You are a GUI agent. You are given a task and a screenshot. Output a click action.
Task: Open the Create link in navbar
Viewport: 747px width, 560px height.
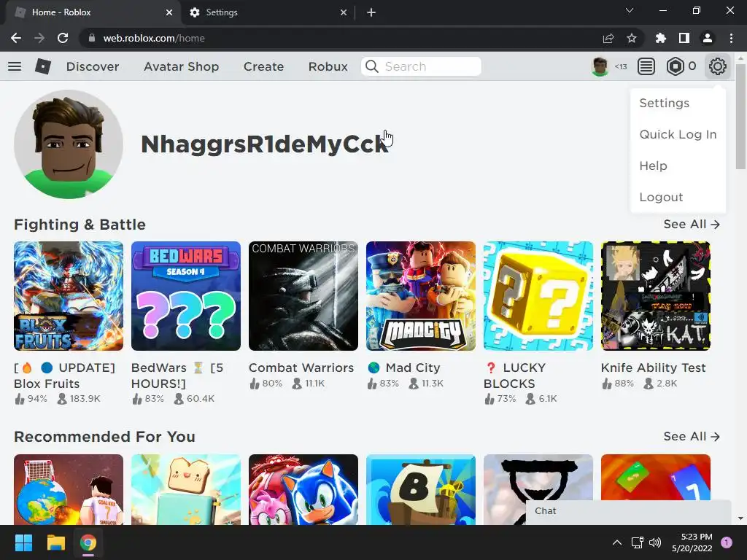coord(263,66)
